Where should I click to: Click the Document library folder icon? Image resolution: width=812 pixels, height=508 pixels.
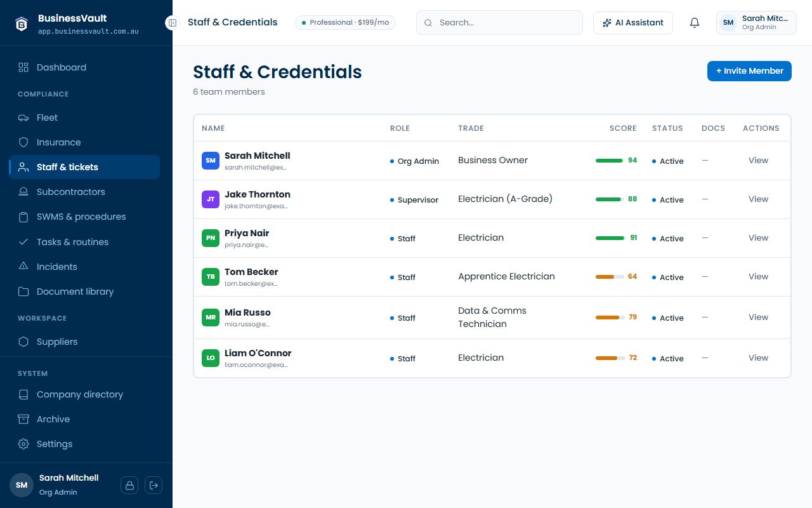23,291
